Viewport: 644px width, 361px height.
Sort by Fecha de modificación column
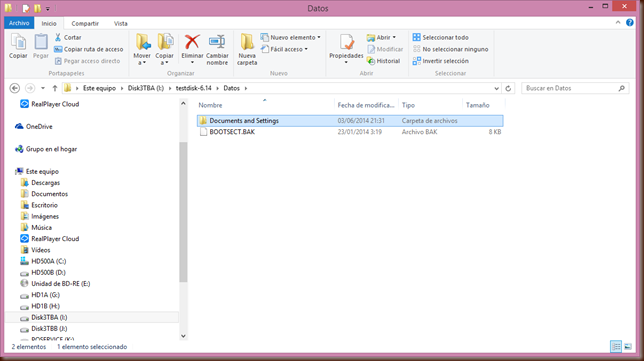pos(366,105)
